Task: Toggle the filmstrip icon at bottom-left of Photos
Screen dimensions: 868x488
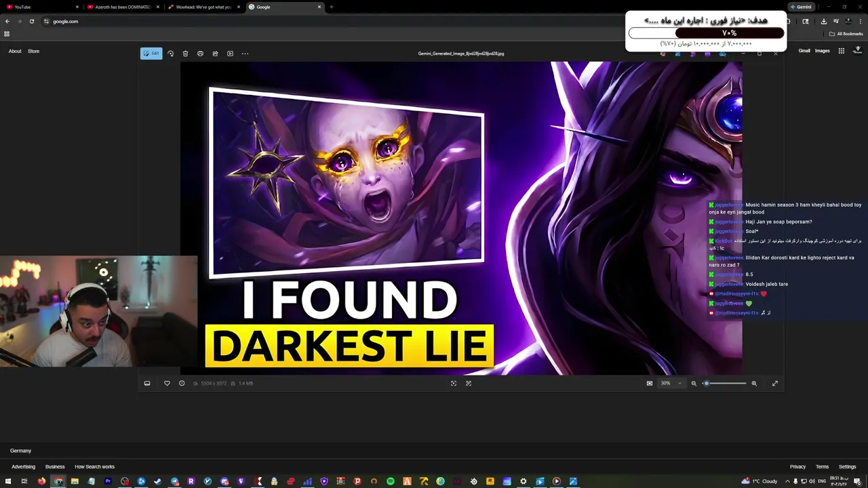Action: pyautogui.click(x=147, y=383)
